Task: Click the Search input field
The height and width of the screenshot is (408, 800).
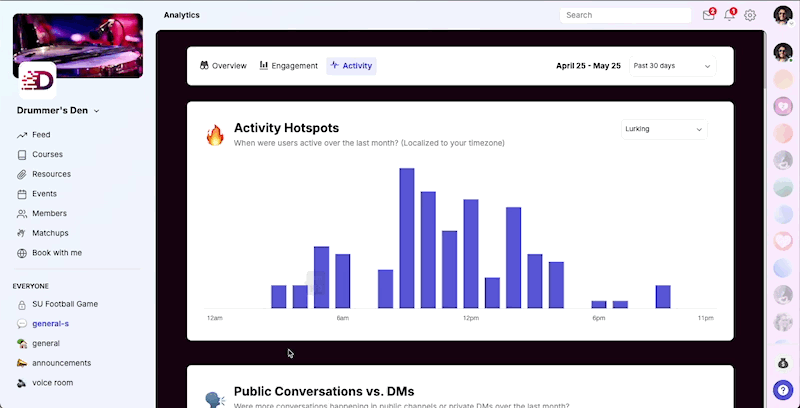Action: [626, 15]
